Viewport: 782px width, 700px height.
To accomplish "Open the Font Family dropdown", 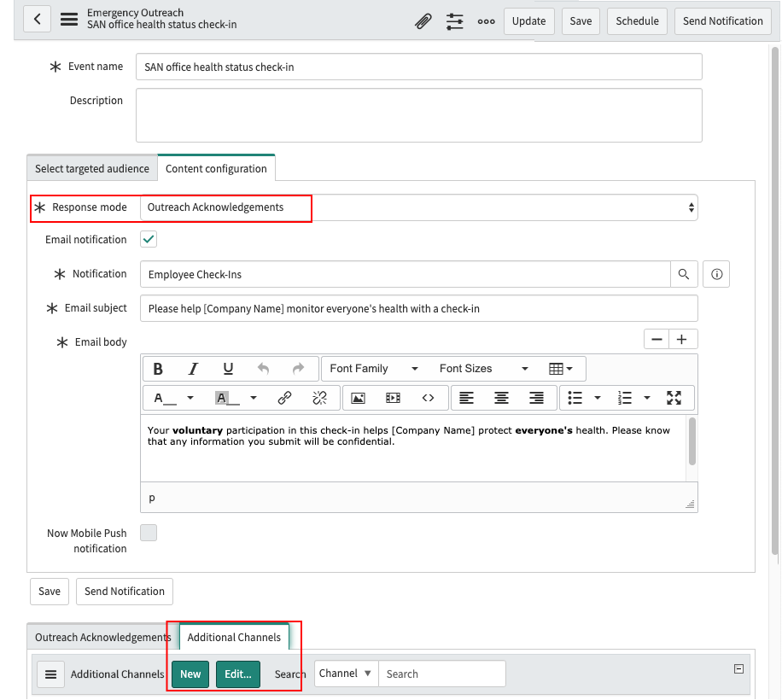I will [x=374, y=369].
